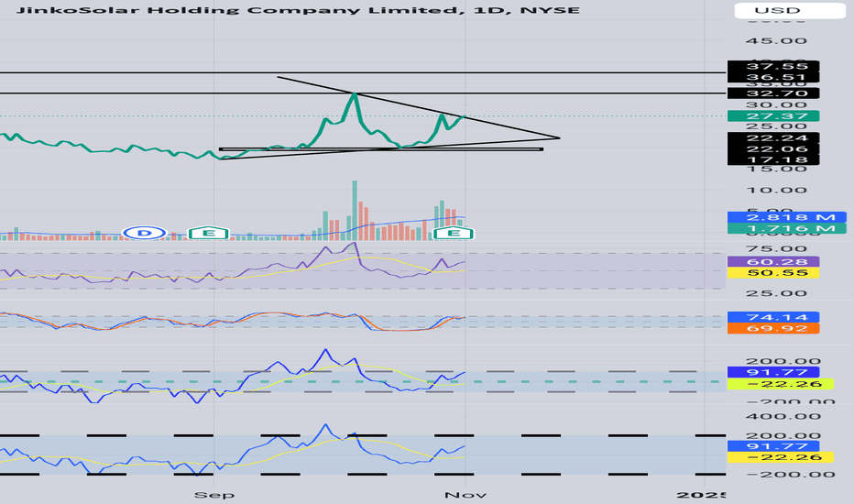Select the 22.24 price level label
The width and height of the screenshot is (854, 504).
tap(772, 137)
